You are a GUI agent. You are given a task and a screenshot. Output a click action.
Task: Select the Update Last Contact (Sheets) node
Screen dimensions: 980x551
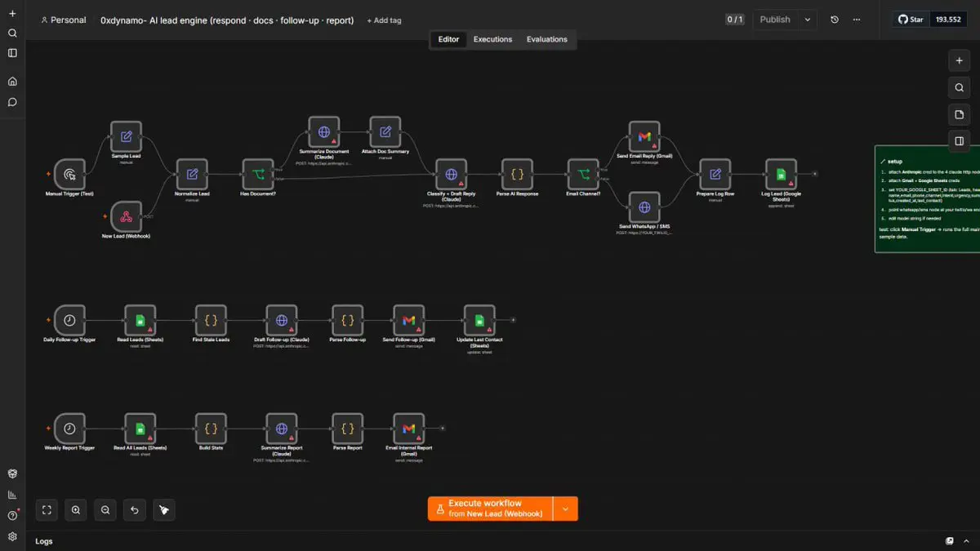(x=479, y=320)
